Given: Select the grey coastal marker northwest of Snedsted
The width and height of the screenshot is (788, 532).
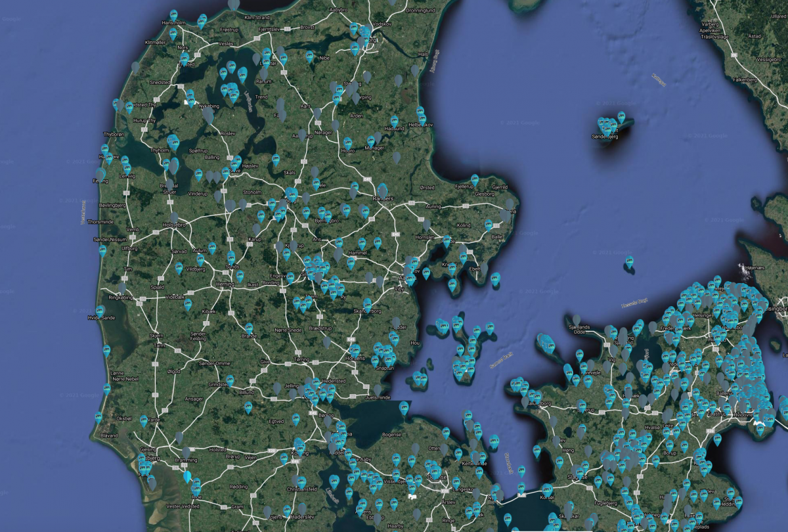Looking at the screenshot, I should [x=135, y=68].
